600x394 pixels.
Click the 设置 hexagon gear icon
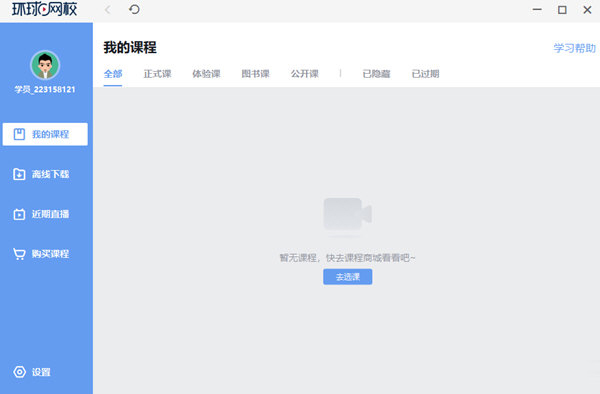(20, 372)
